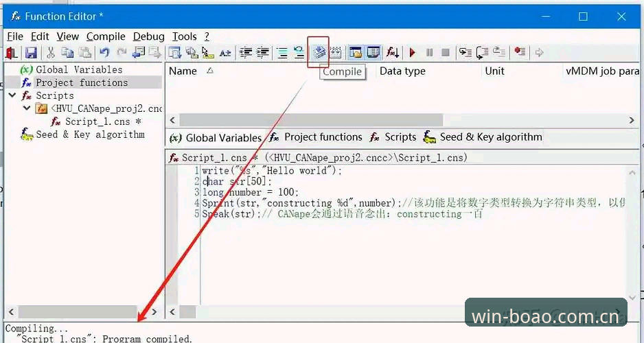Toggle the tree view panel icon

[x=356, y=53]
